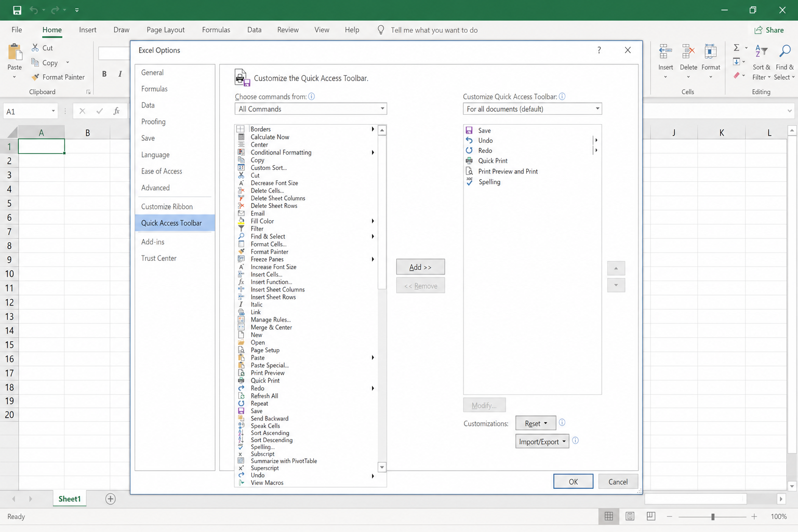
Task: Click info icon beside Choose commands from
Action: click(311, 96)
